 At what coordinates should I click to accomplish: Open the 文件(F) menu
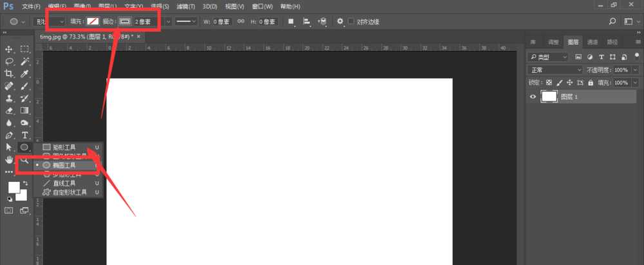[x=30, y=6]
